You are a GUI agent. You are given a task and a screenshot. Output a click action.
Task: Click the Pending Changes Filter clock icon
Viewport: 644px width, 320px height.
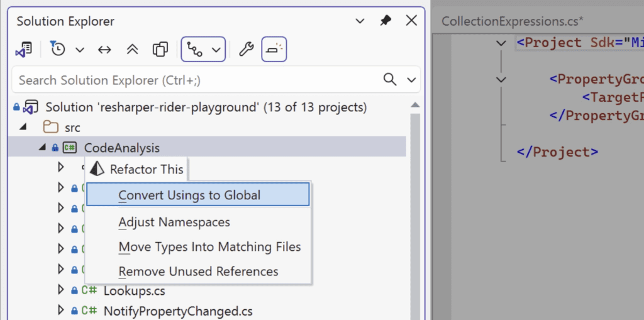coord(58,50)
